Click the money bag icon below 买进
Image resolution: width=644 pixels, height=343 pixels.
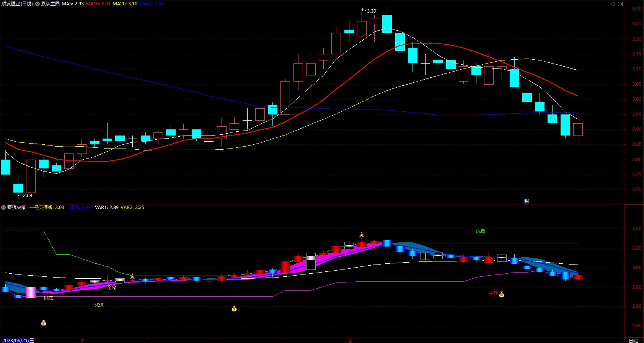(234, 309)
